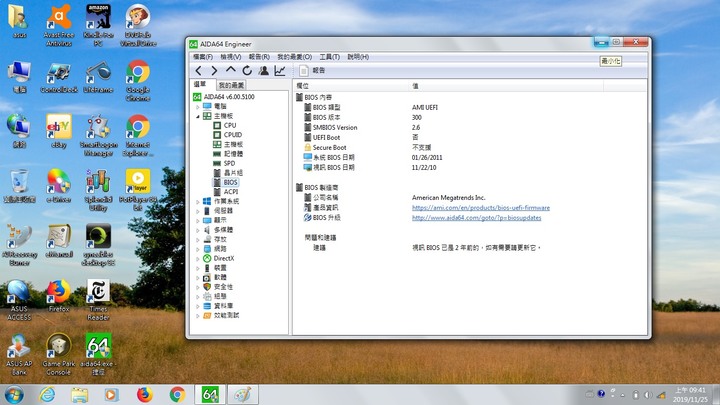Click the Back arrow in AIDA64 toolbar
This screenshot has height=405, width=720.
click(x=198, y=71)
